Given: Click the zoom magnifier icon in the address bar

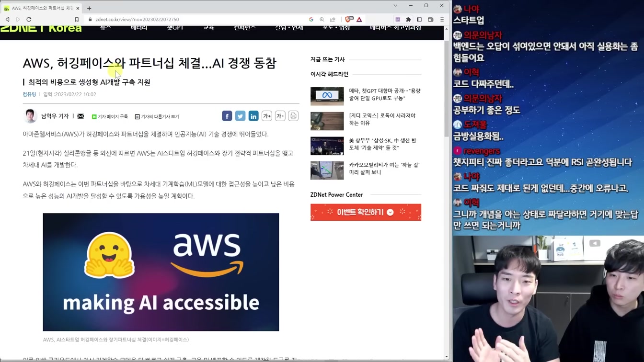Looking at the screenshot, I should click(x=322, y=20).
